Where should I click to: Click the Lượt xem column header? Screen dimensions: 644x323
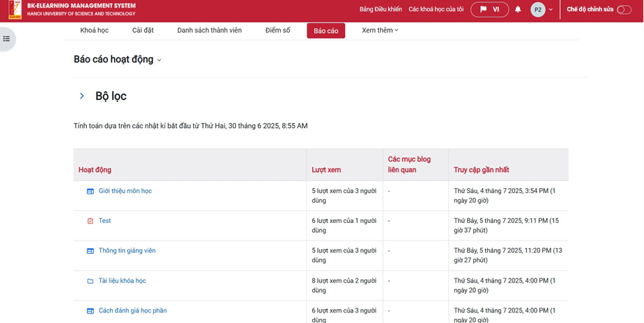326,170
